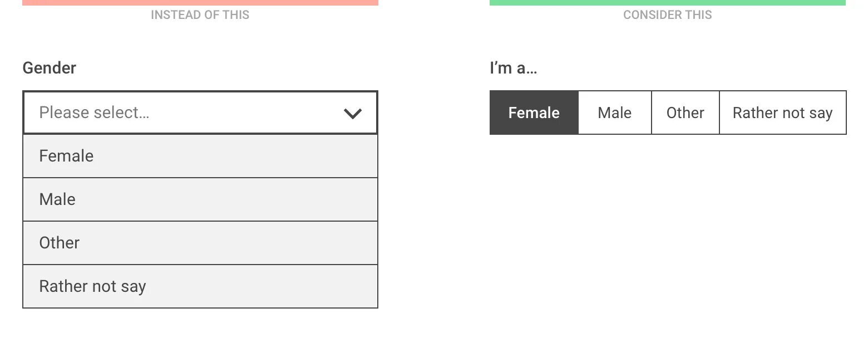Select Other in the segmented control

[685, 113]
